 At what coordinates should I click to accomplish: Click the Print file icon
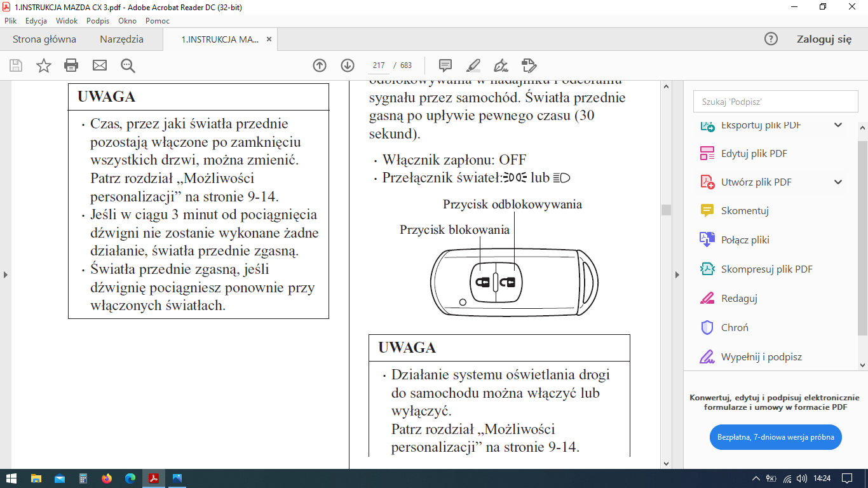point(71,65)
